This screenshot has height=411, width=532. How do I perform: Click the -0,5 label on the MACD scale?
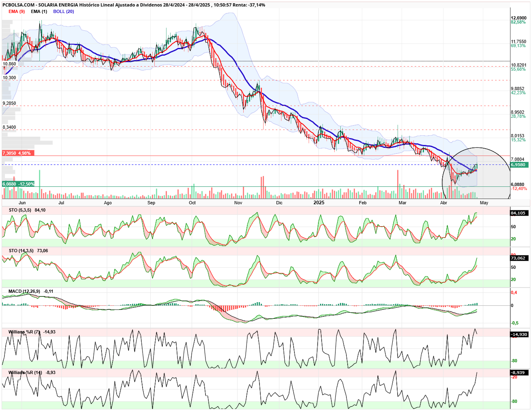point(515,323)
